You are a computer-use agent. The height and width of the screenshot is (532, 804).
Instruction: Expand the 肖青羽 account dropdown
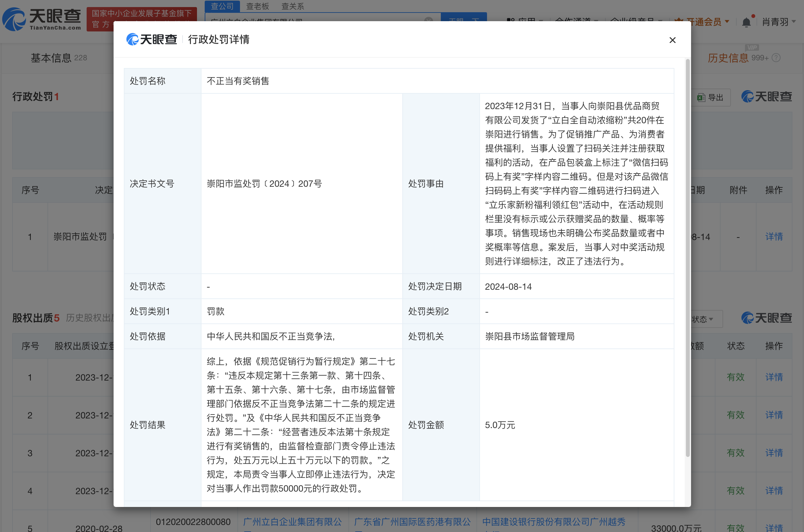click(x=777, y=21)
